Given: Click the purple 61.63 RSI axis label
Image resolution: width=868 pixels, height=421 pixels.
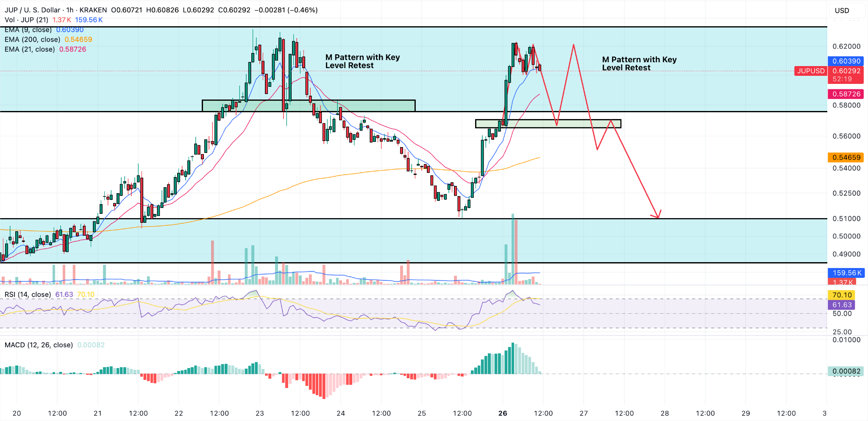Looking at the screenshot, I should tap(842, 305).
